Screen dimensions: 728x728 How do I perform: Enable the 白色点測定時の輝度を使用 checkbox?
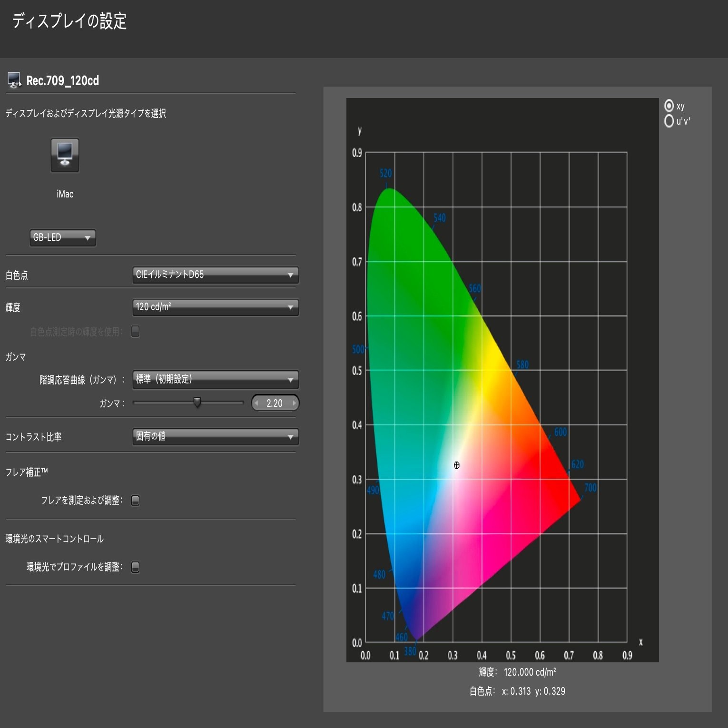pos(136,331)
